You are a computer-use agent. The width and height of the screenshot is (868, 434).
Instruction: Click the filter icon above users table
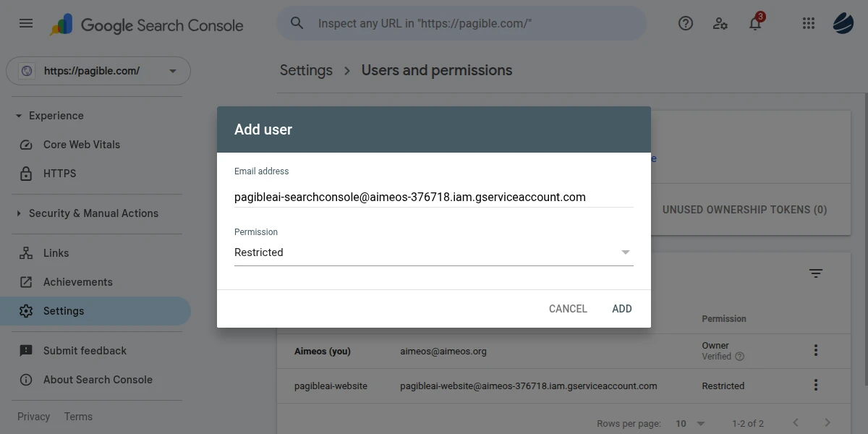[816, 273]
